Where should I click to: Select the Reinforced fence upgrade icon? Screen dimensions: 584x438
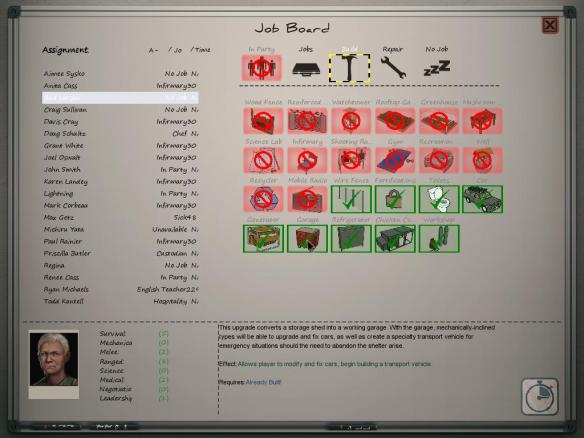click(x=307, y=121)
